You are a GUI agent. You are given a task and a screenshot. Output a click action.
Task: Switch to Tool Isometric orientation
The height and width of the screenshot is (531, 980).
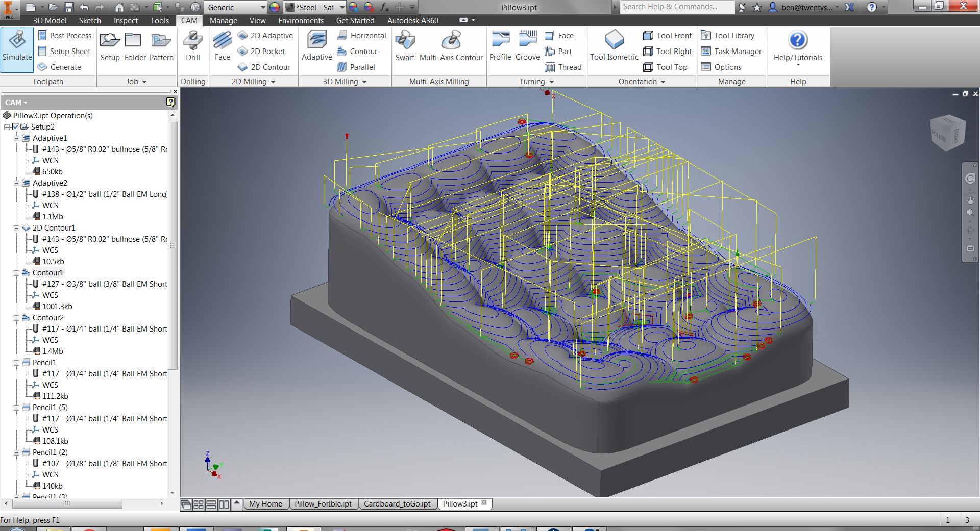click(614, 47)
